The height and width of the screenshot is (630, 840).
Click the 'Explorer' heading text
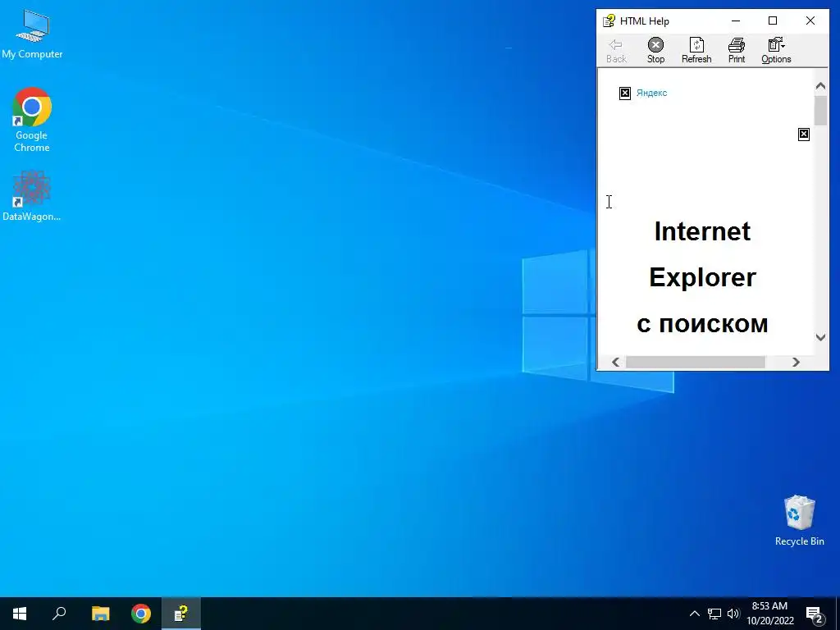point(702,277)
